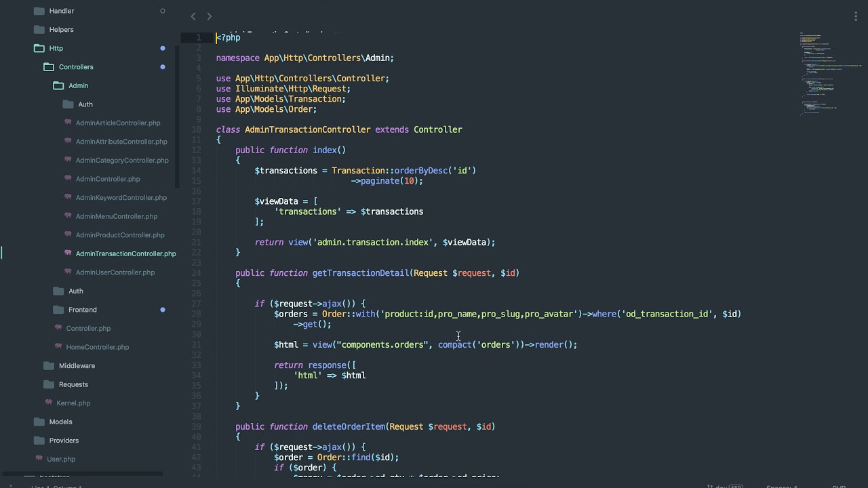Open AdminController.php from the sidebar
The image size is (868, 488).
pos(108,179)
